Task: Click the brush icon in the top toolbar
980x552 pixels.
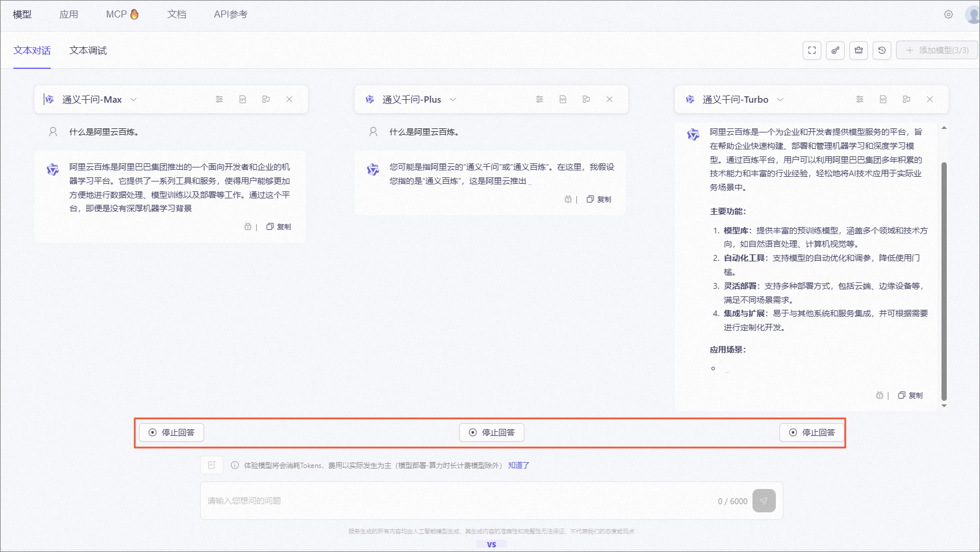Action: point(835,50)
